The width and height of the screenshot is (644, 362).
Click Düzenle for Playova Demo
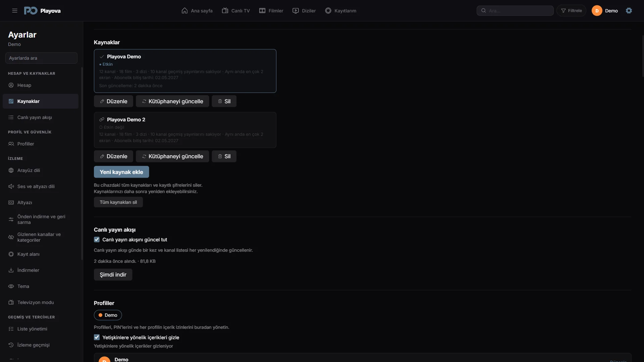(x=113, y=101)
